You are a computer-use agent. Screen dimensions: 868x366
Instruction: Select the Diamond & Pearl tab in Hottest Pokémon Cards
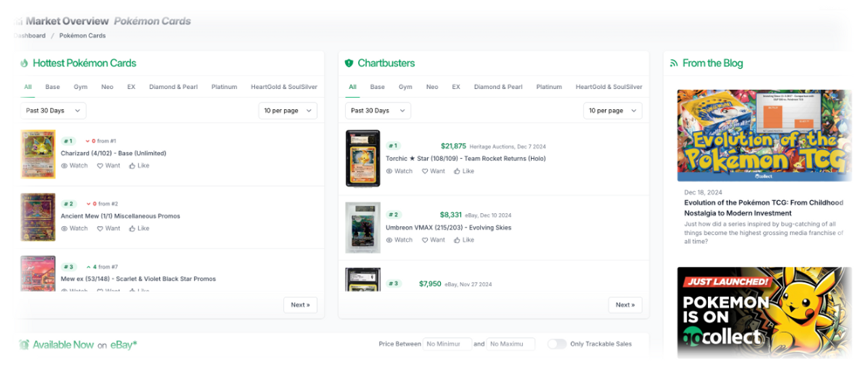pyautogui.click(x=174, y=87)
